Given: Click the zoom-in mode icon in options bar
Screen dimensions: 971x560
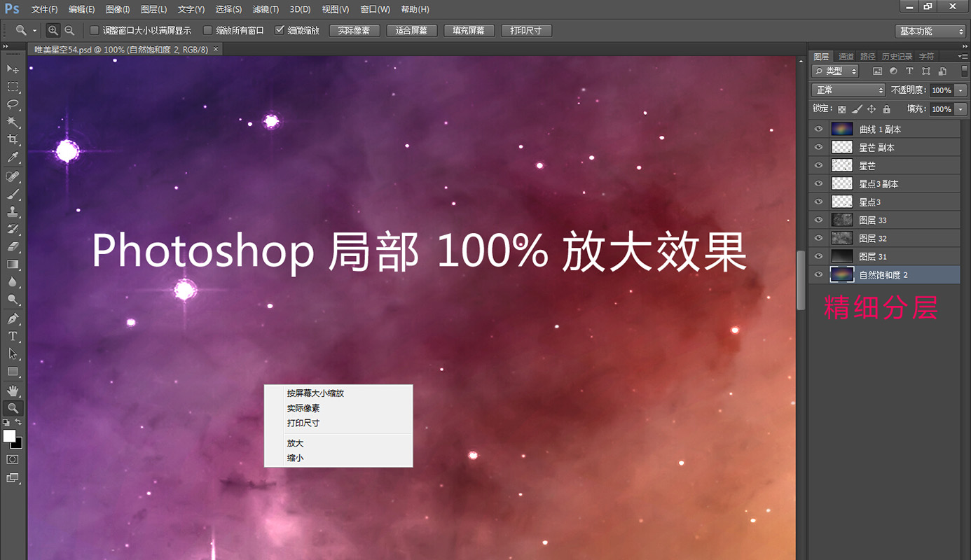Looking at the screenshot, I should 53,30.
